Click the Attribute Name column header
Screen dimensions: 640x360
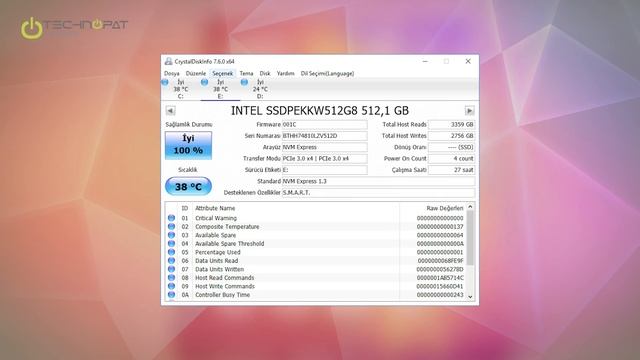(x=215, y=208)
